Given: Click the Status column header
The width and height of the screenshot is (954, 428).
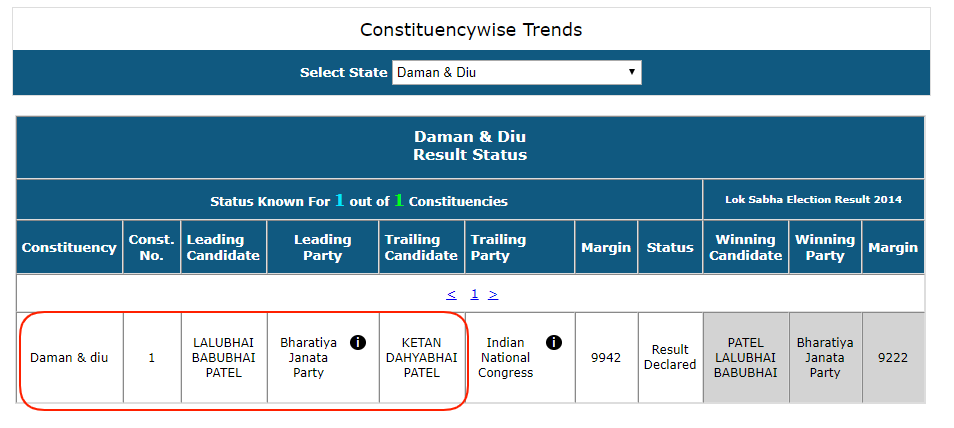Looking at the screenshot, I should pyautogui.click(x=670, y=247).
